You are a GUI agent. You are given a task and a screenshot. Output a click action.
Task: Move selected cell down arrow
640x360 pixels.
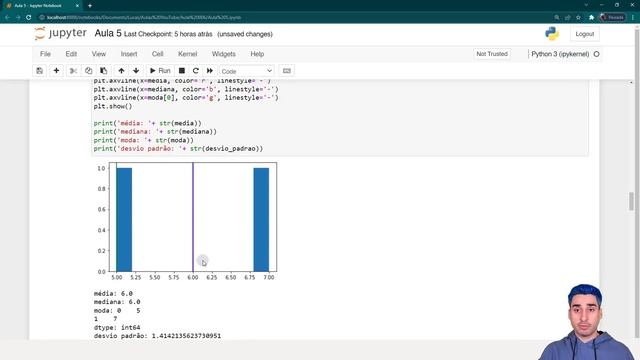[136, 71]
